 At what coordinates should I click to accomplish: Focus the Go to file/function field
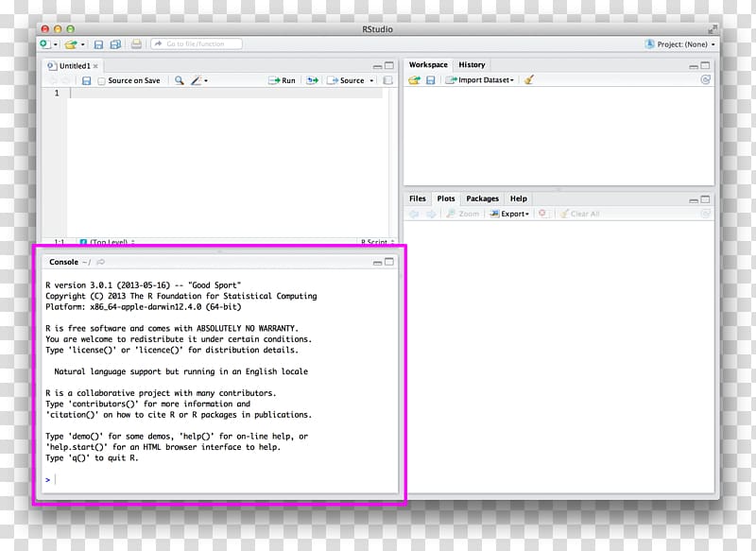tap(197, 43)
